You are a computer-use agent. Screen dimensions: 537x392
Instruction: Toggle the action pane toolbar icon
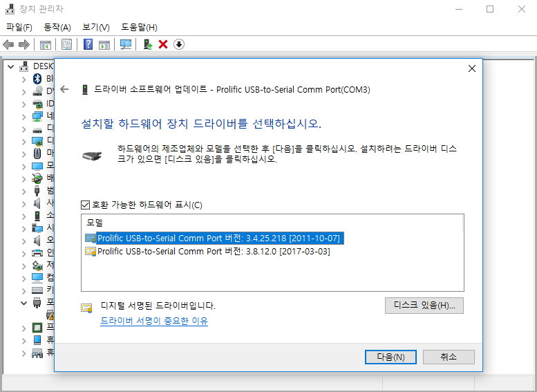point(104,44)
